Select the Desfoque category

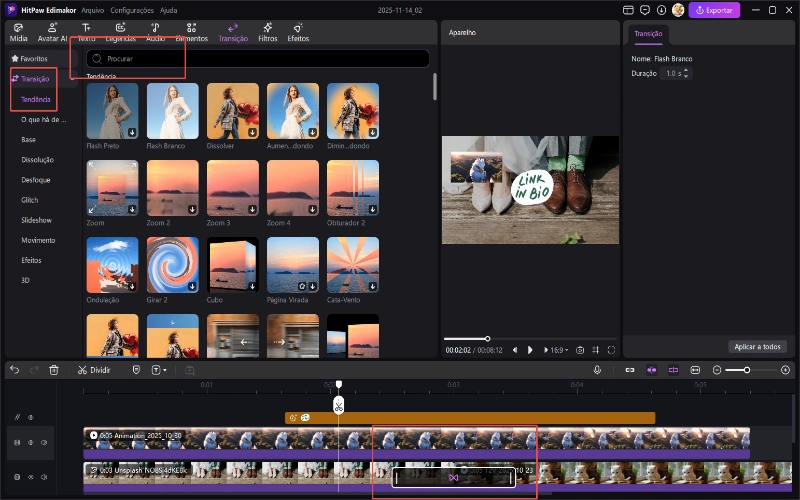click(36, 180)
